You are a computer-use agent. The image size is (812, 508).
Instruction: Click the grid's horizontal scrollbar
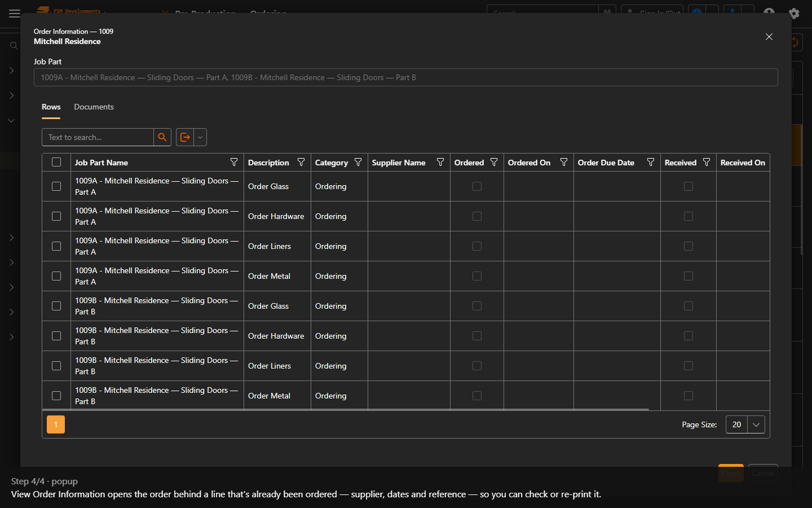346,409
